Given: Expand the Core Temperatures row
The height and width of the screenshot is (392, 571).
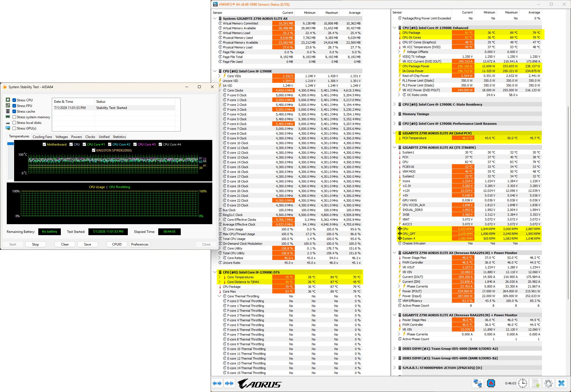Looking at the screenshot, I should coord(220,277).
